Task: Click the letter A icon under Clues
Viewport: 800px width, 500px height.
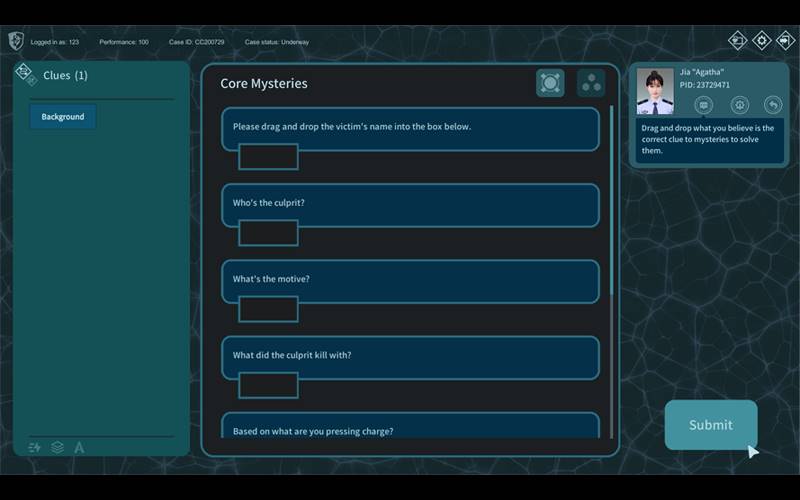Action: coord(79,447)
